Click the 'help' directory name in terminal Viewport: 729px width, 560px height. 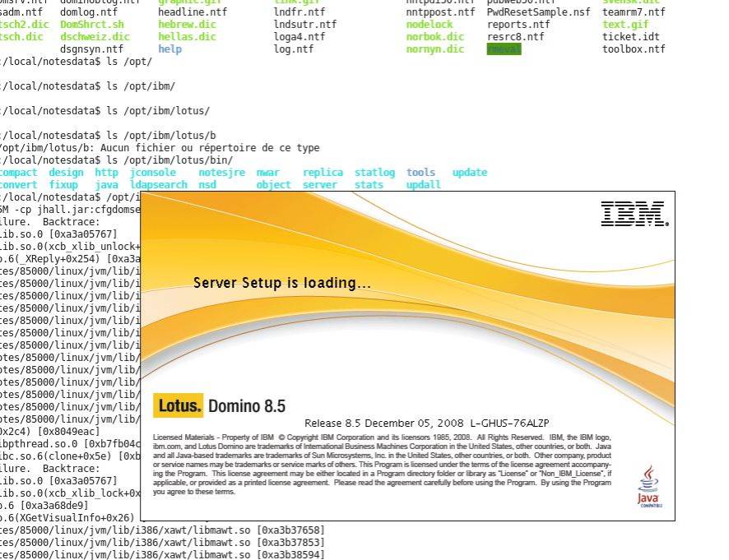coord(169,49)
